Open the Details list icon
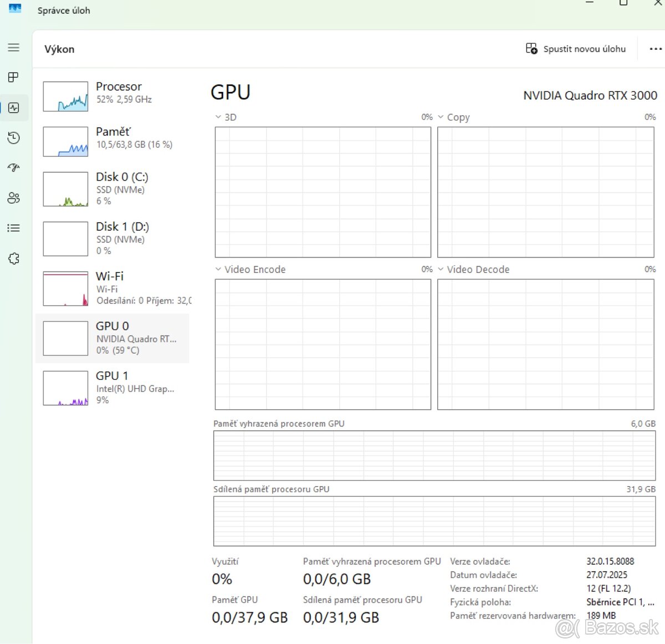This screenshot has width=665, height=644. click(x=14, y=228)
